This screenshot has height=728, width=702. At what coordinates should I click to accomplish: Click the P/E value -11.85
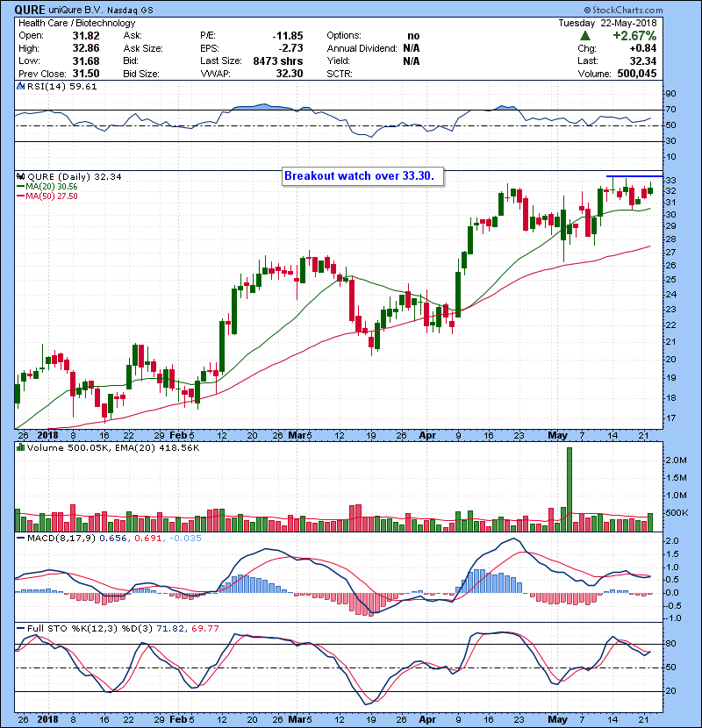coord(288,36)
